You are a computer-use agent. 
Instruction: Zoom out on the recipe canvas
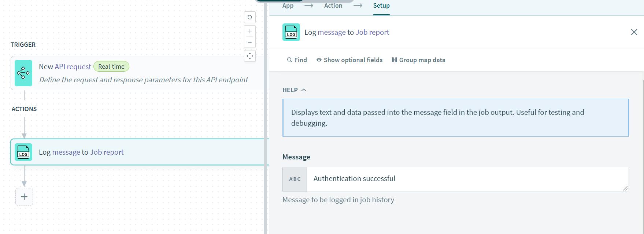point(249,42)
